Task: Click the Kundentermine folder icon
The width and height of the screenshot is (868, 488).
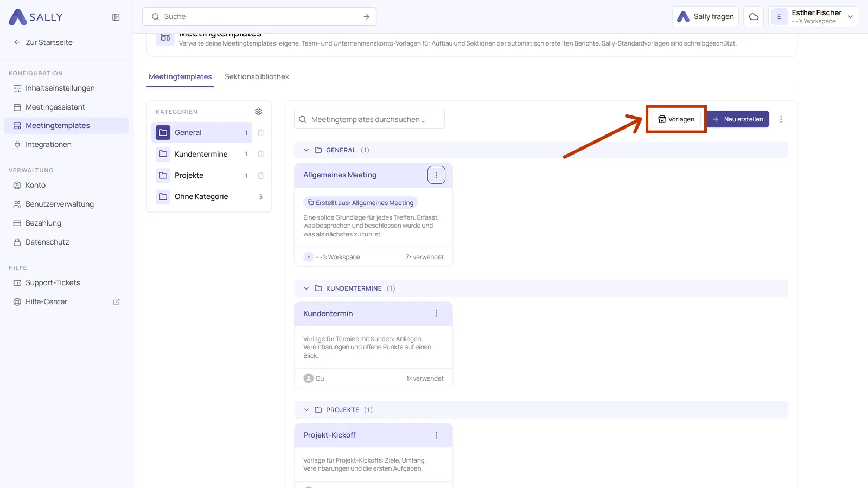Action: pos(163,155)
